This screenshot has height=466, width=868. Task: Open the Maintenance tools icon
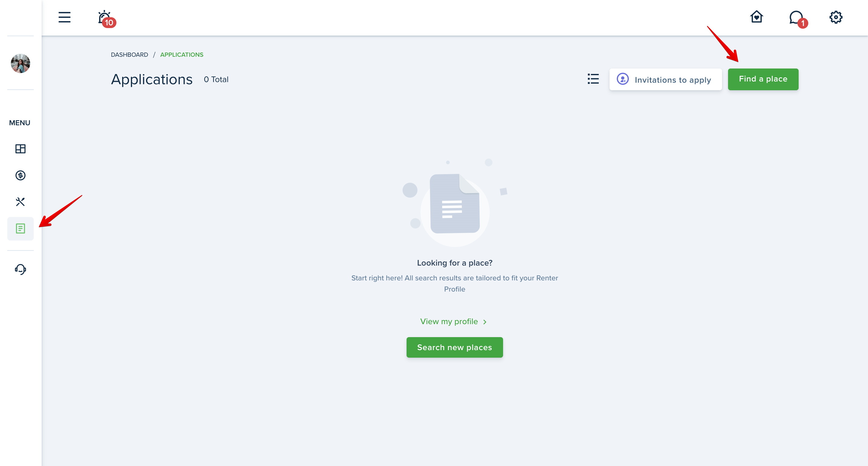[x=20, y=202]
